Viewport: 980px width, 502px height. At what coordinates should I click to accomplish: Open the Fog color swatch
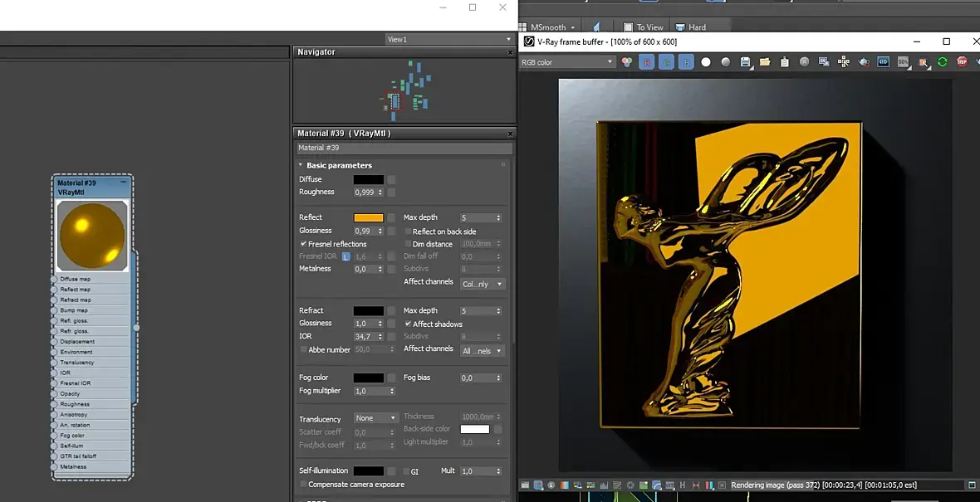(369, 378)
